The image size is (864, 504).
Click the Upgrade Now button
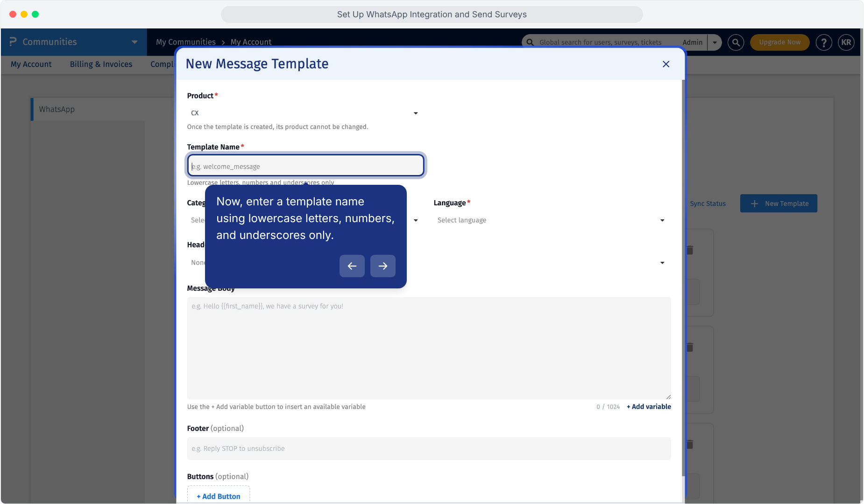coord(780,42)
